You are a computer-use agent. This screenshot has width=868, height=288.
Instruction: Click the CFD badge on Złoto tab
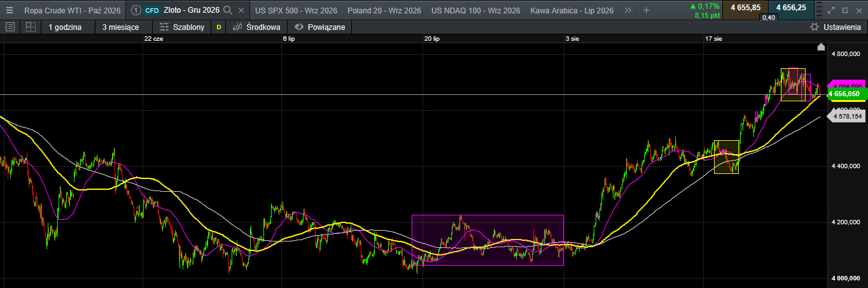click(x=152, y=10)
